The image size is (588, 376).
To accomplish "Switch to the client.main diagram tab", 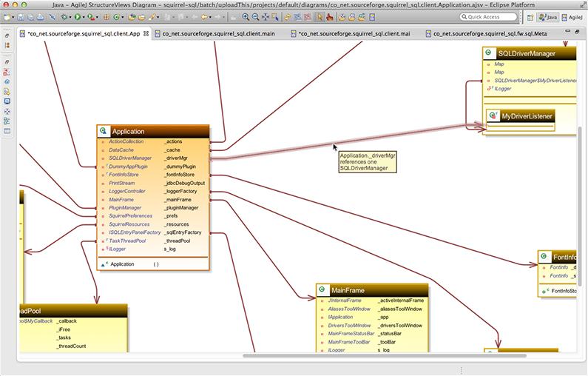I will 218,34.
